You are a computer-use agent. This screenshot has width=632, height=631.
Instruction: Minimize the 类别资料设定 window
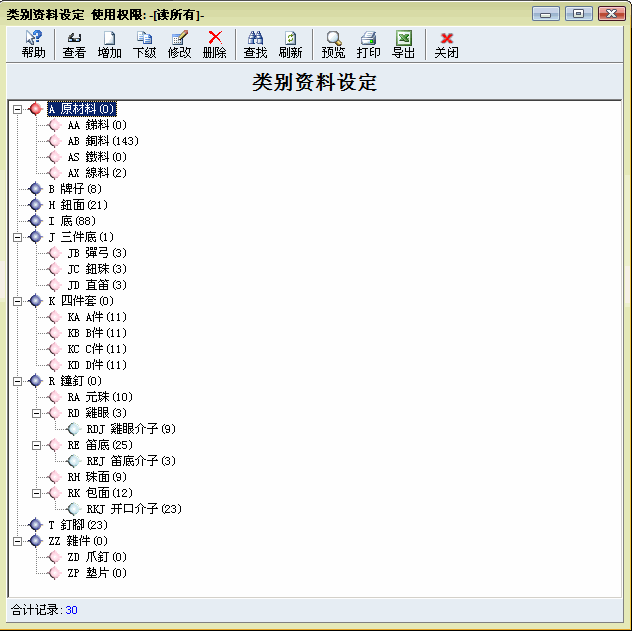click(x=546, y=14)
